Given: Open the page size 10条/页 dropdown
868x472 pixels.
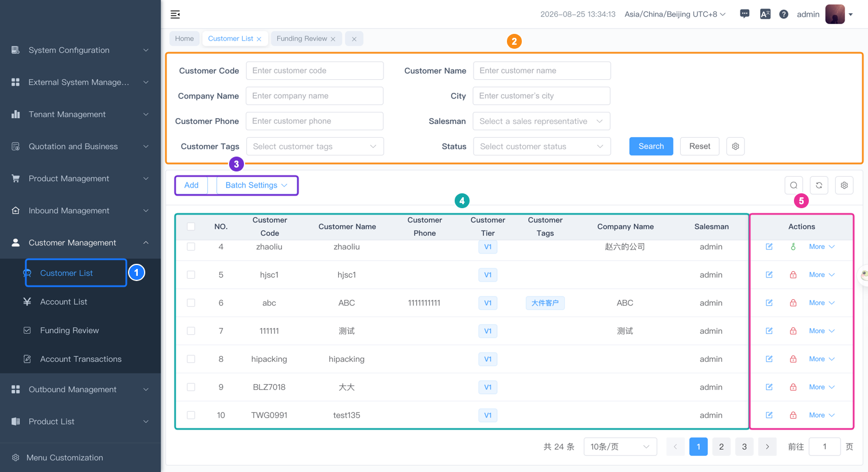Looking at the screenshot, I should pyautogui.click(x=620, y=447).
